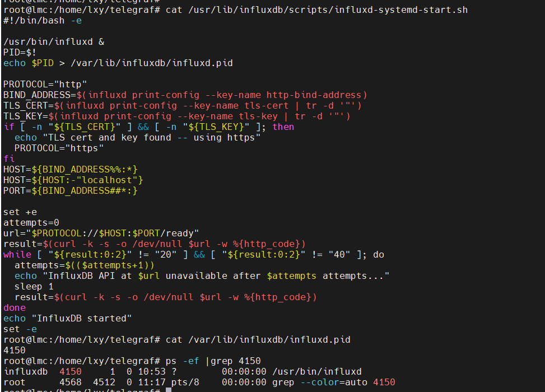Click the 'PID=$!' assignment line
Screen dimensions: 545x392
tap(20, 53)
